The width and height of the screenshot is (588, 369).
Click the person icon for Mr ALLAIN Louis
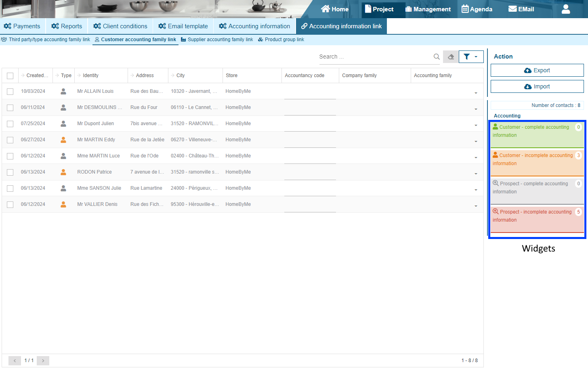(63, 91)
